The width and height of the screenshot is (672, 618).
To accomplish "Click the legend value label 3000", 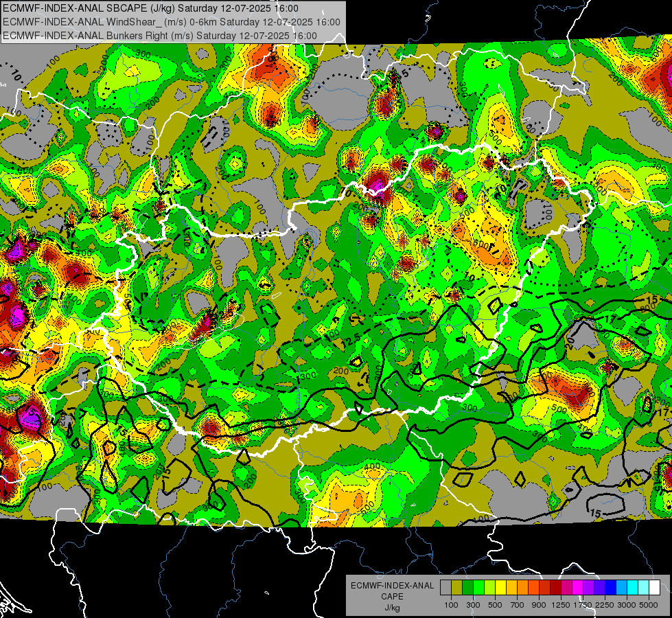I will tap(627, 605).
